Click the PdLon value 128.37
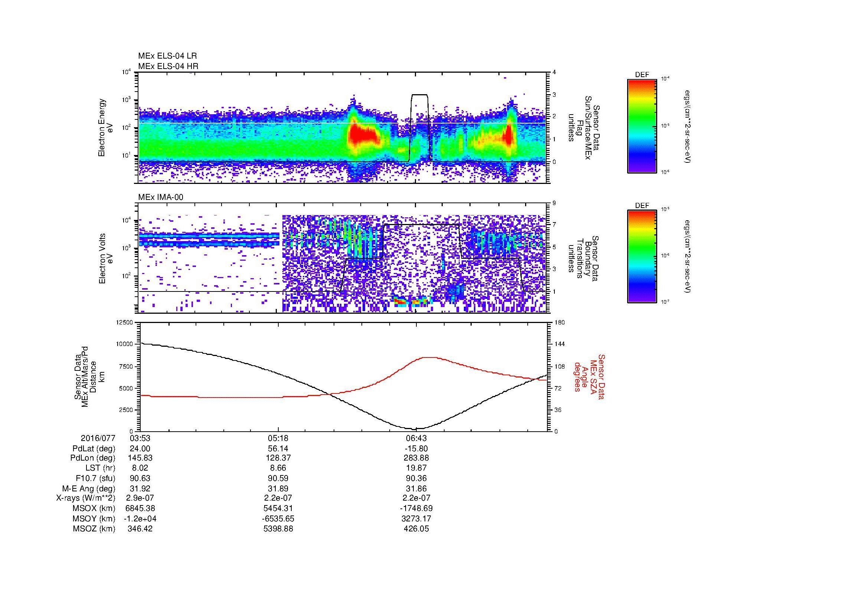The height and width of the screenshot is (613, 868). coord(278,458)
